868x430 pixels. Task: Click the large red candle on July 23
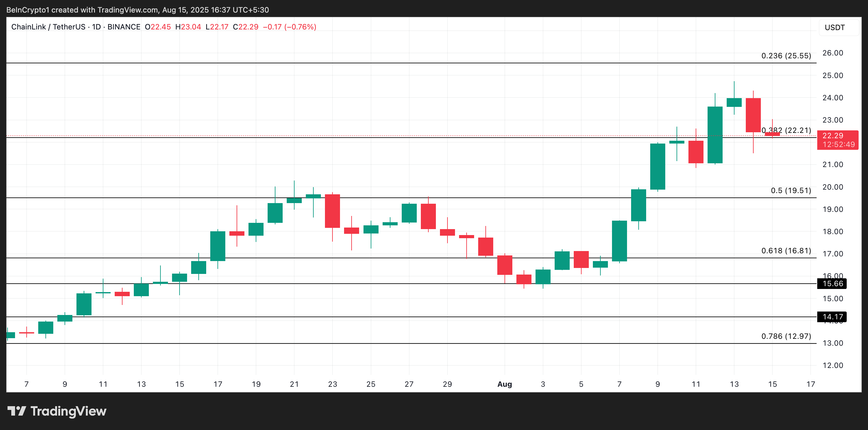[332, 211]
